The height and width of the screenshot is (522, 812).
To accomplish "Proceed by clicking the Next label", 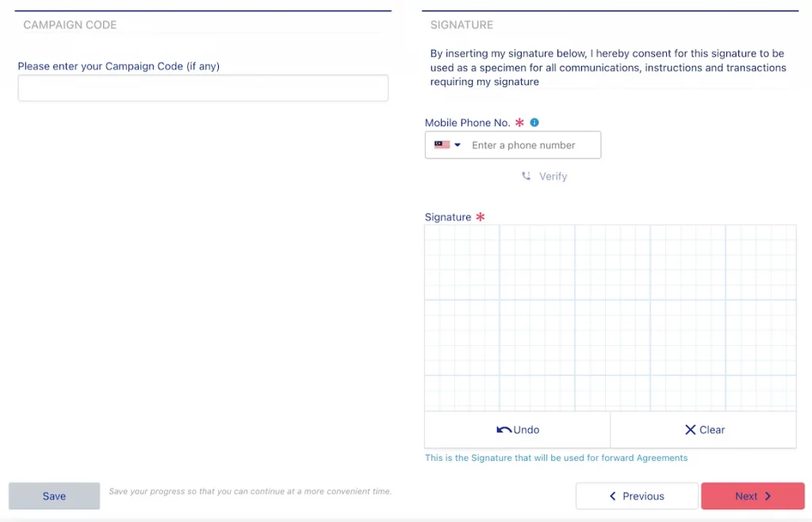I will [745, 496].
